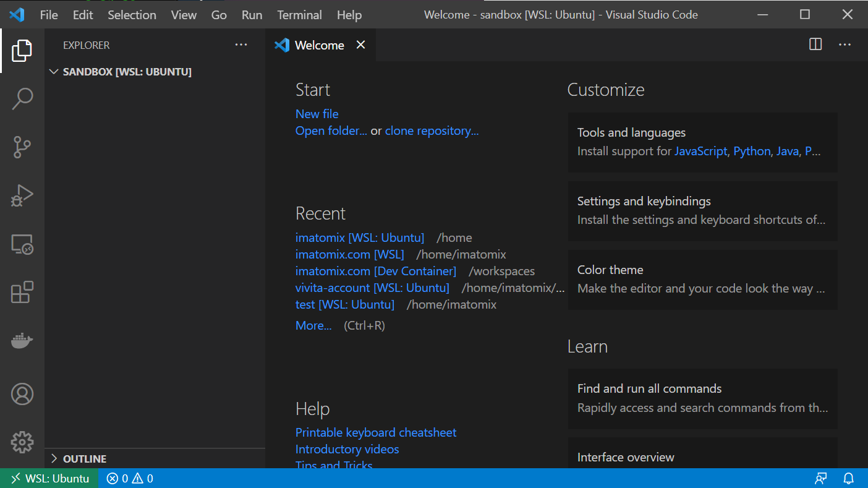
Task: Open Introductory videos link
Action: [347, 449]
